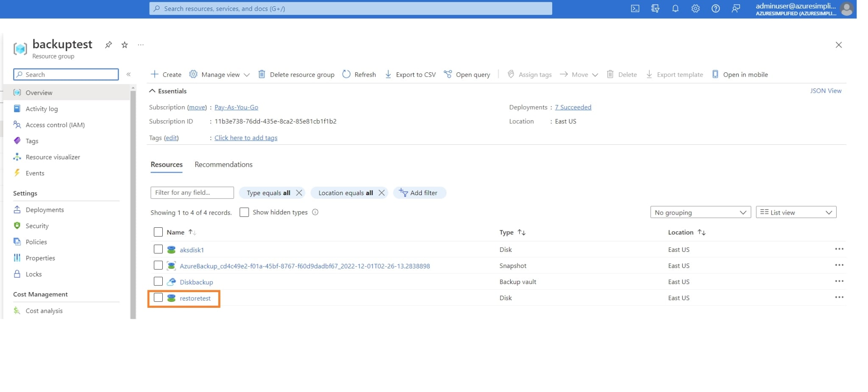This screenshot has height=392, width=868.
Task: Open portal settings gear icon
Action: click(696, 8)
